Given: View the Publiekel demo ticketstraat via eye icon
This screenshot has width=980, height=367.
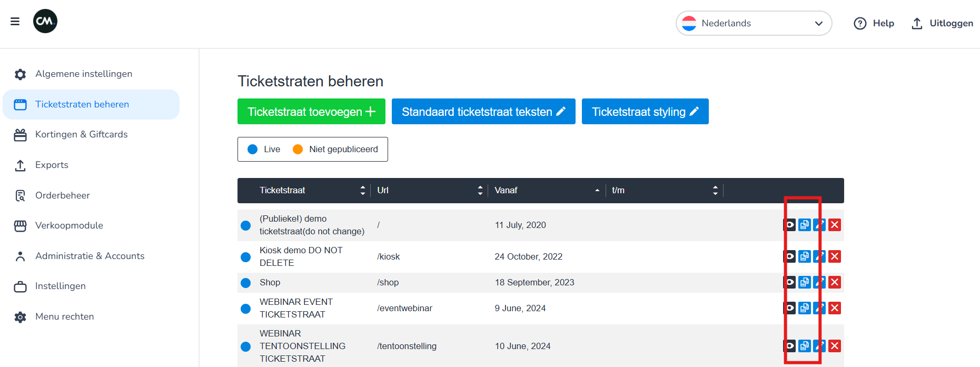Looking at the screenshot, I should click(x=789, y=225).
